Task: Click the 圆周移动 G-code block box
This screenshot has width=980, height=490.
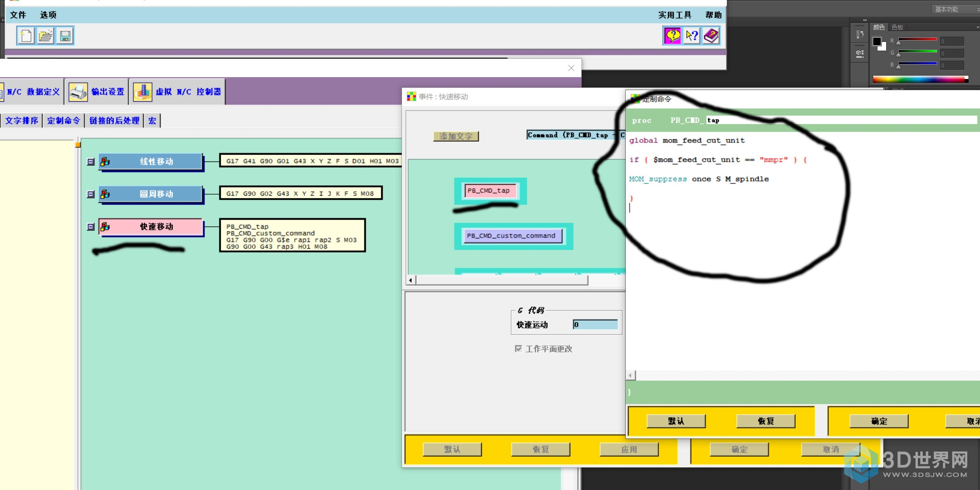Action: (x=301, y=193)
